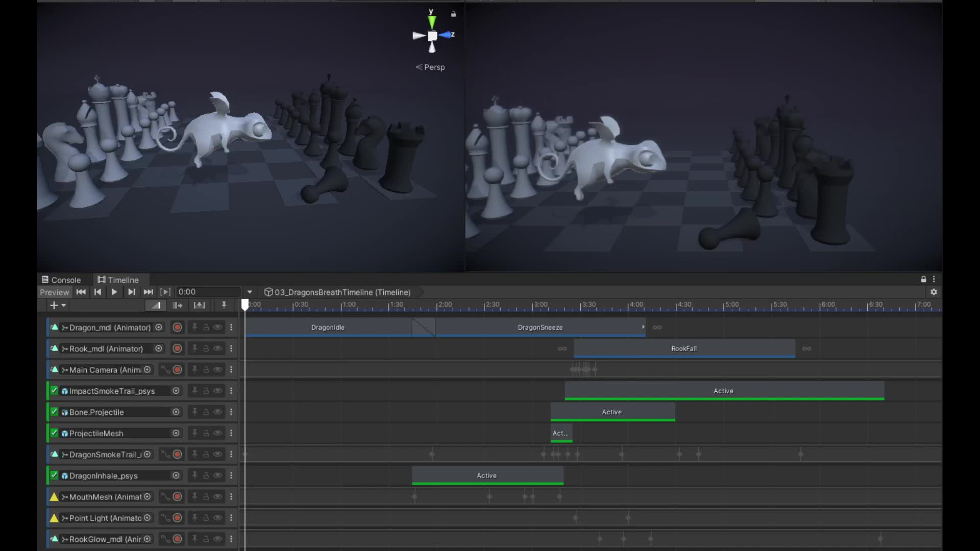Jump to end of timeline

pyautogui.click(x=149, y=292)
